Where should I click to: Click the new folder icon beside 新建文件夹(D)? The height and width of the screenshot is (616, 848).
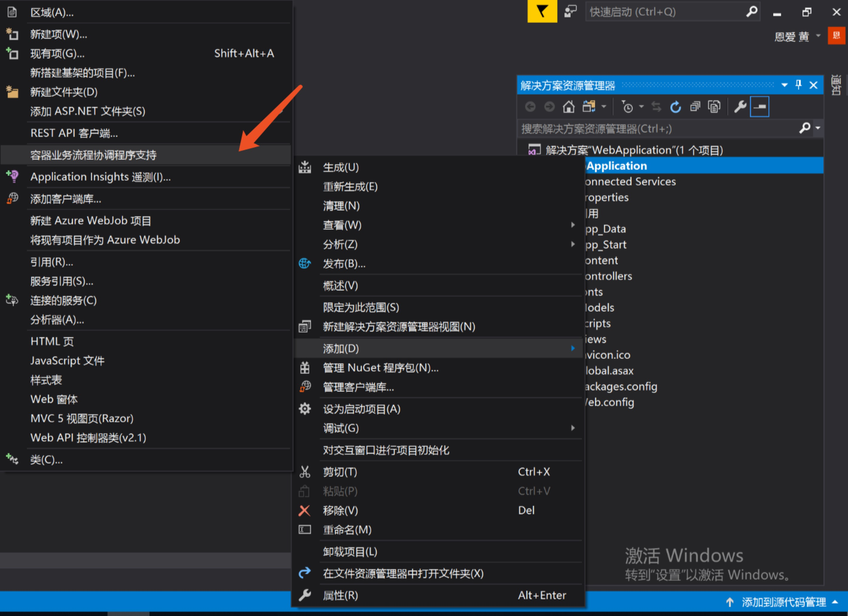12,92
